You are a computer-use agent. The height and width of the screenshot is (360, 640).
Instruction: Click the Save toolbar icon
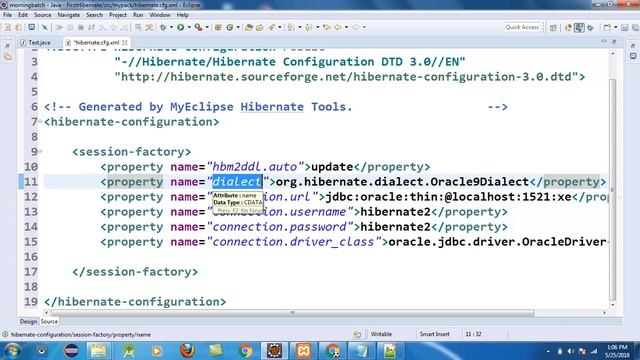click(624, 28)
